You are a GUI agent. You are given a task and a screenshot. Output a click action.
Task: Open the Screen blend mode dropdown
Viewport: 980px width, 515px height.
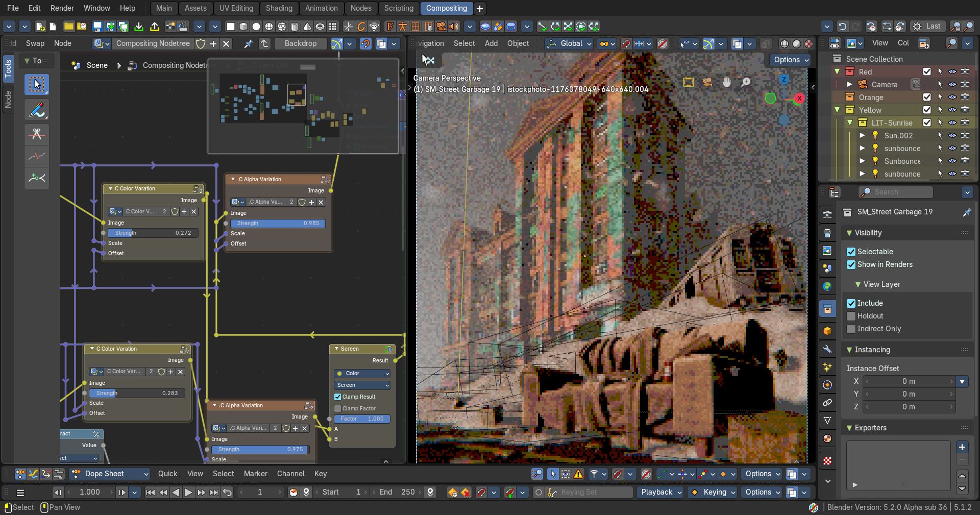coord(362,385)
